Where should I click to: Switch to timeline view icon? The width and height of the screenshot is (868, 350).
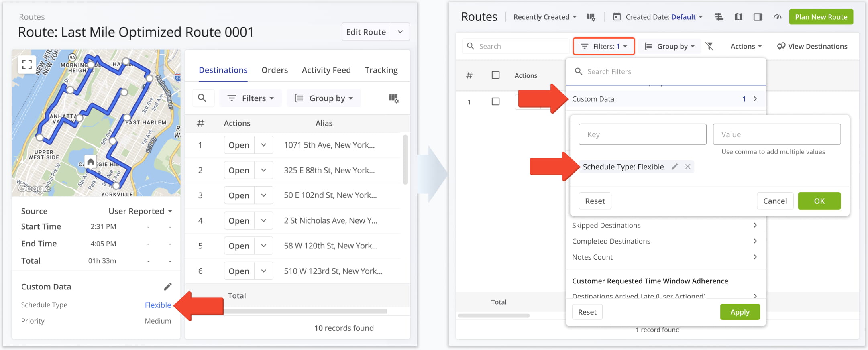(719, 17)
